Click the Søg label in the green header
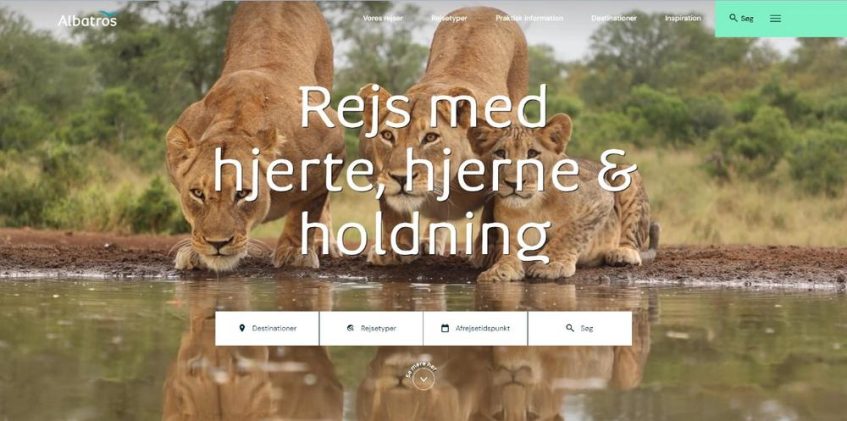 [747, 19]
